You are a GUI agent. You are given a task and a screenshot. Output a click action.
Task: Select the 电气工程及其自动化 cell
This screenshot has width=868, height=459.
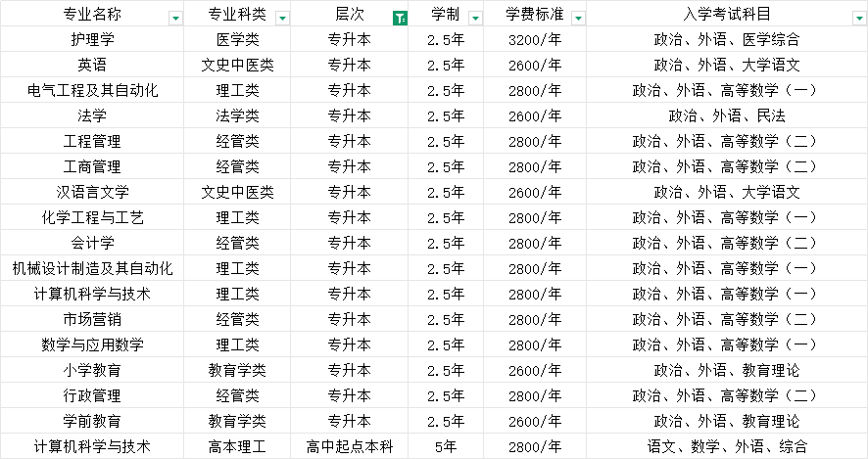click(92, 90)
